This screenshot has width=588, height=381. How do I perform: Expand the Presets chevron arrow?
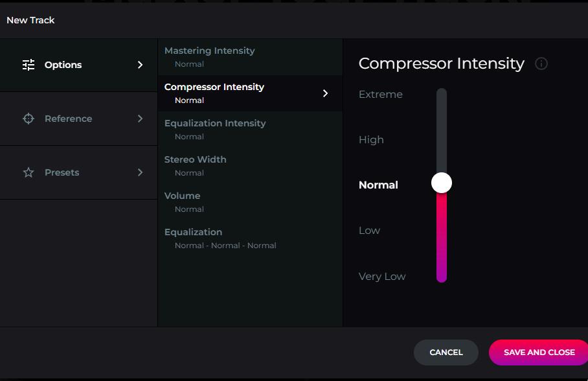[140, 172]
